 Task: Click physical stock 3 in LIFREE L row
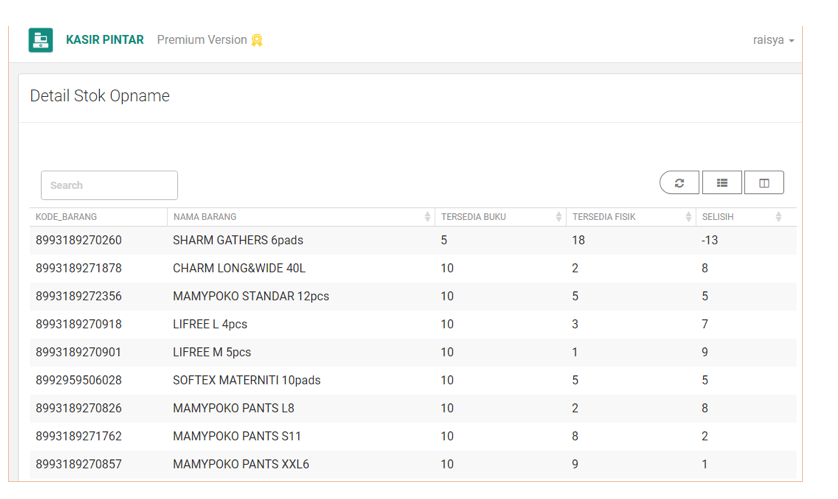click(x=575, y=324)
